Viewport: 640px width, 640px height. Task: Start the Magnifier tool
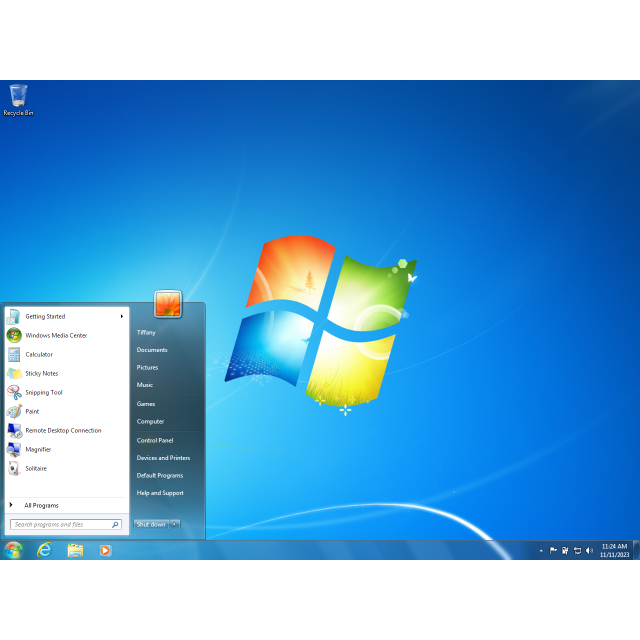click(38, 449)
